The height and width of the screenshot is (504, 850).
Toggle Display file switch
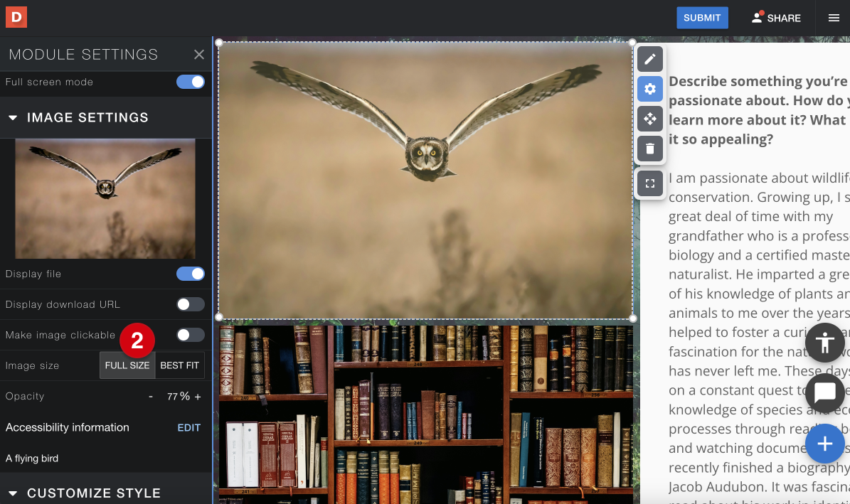coord(191,274)
